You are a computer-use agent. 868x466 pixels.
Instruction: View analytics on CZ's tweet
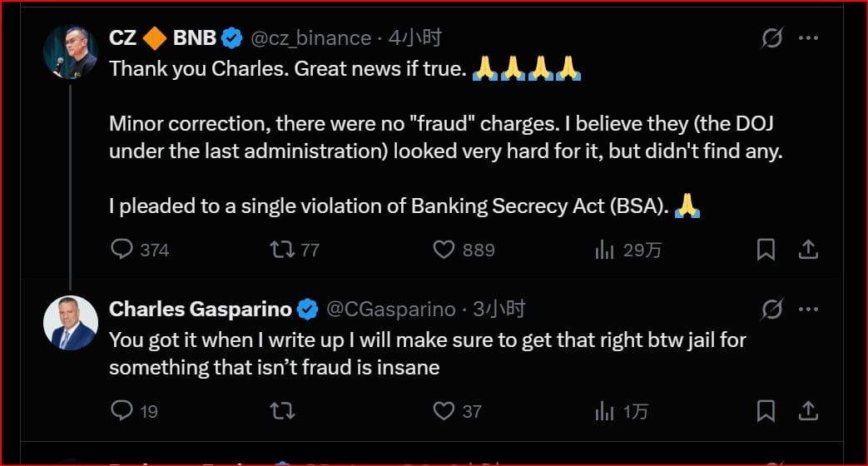604,250
